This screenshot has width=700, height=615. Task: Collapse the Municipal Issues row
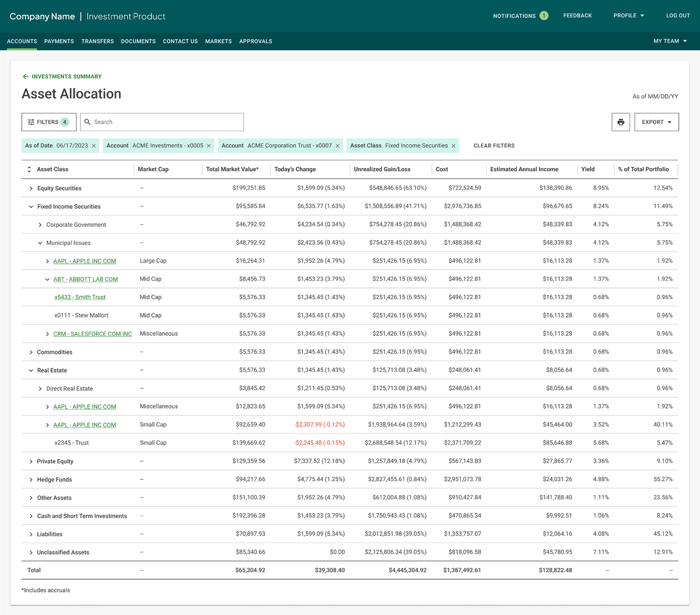pos(40,243)
